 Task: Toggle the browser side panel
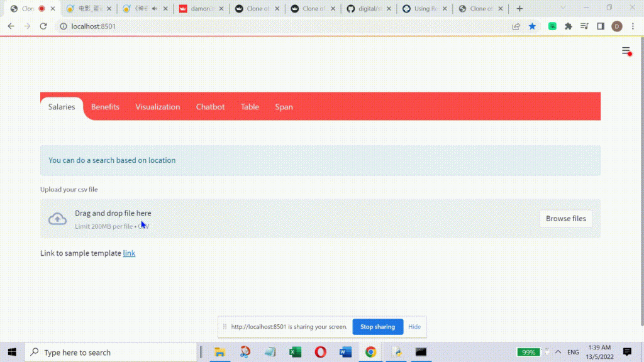coord(601,26)
